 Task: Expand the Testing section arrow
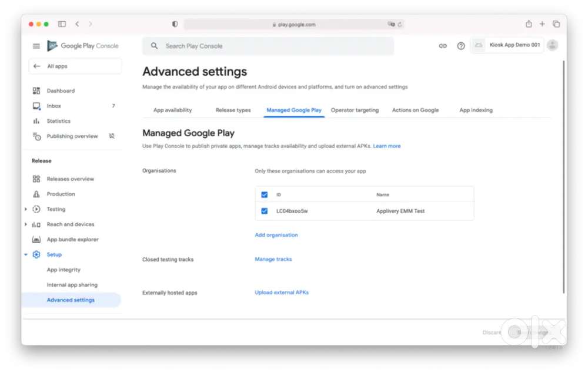coord(26,209)
